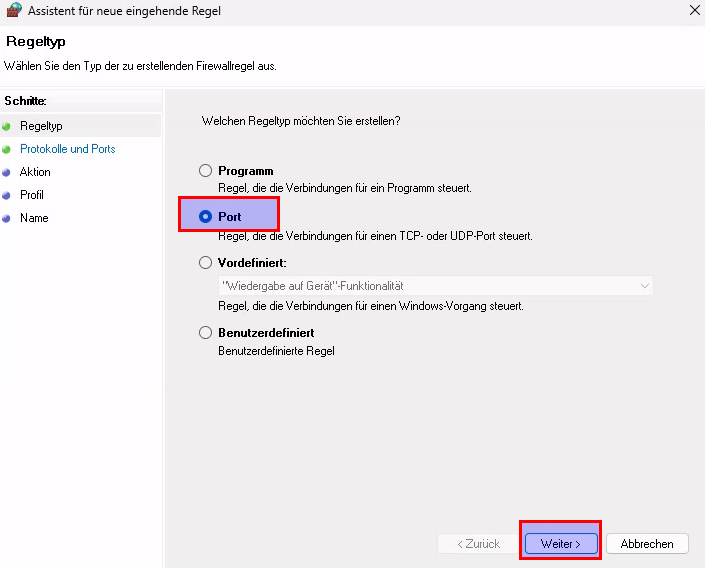Go to the Protokolle und Ports step
The image size is (705, 568).
click(x=67, y=149)
